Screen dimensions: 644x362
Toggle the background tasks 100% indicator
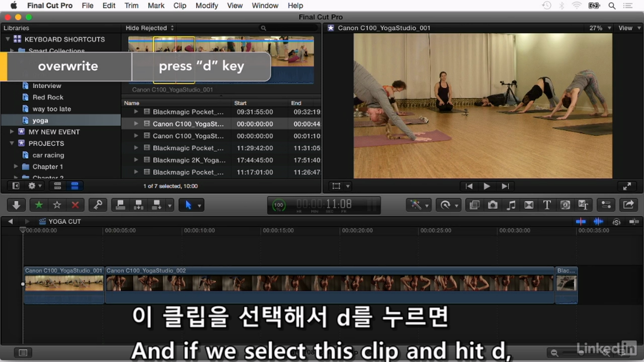[279, 205]
